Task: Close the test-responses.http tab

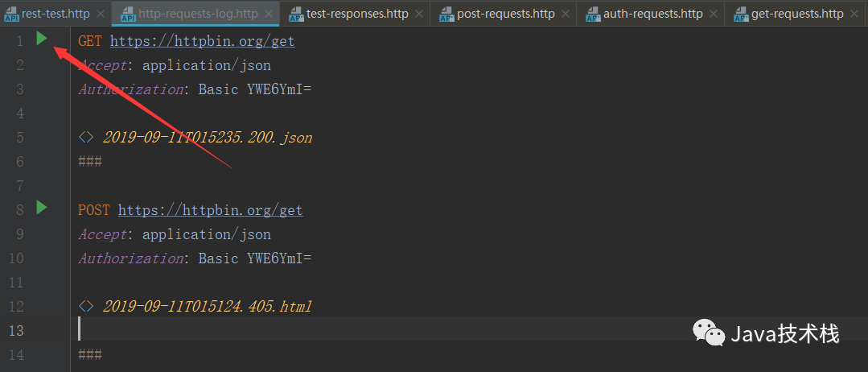Action: click(x=419, y=14)
